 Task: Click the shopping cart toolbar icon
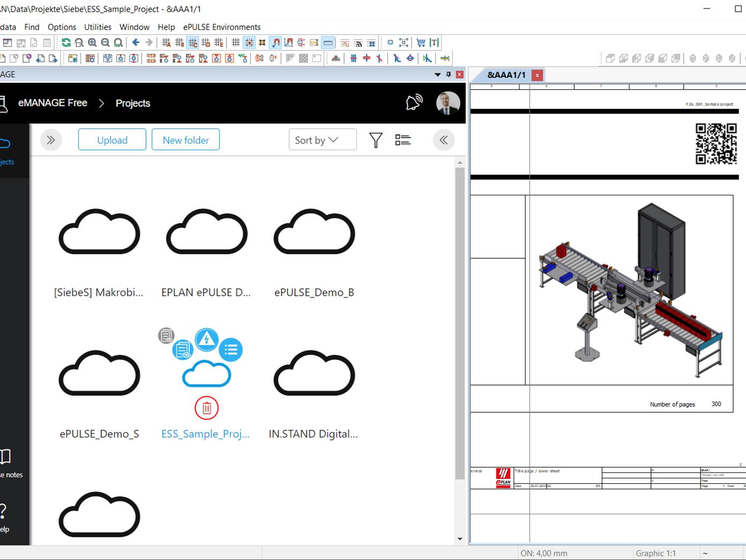(x=421, y=42)
